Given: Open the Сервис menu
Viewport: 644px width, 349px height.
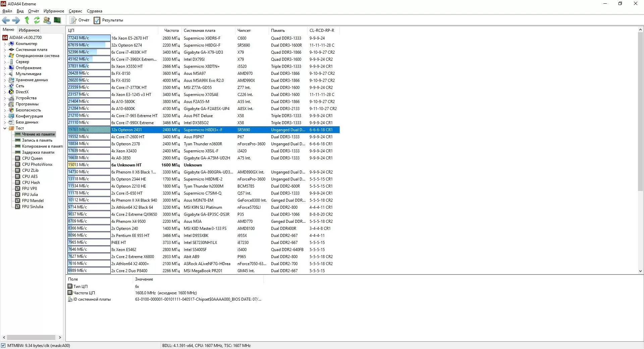Looking at the screenshot, I should 75,11.
